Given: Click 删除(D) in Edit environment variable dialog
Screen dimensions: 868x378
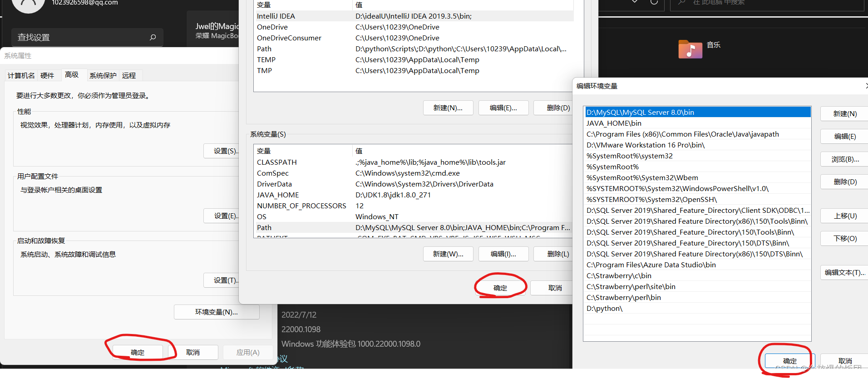Looking at the screenshot, I should pos(845,182).
